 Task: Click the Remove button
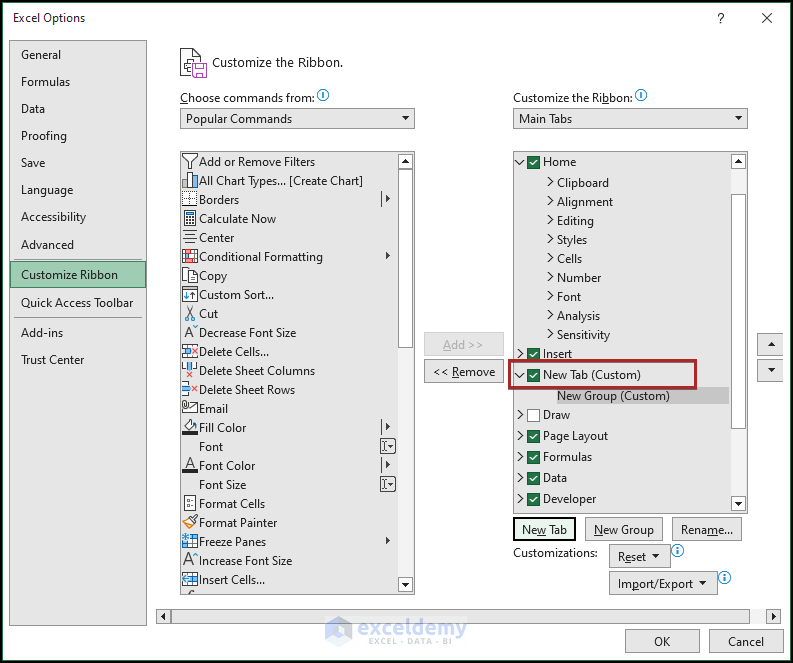coord(464,372)
